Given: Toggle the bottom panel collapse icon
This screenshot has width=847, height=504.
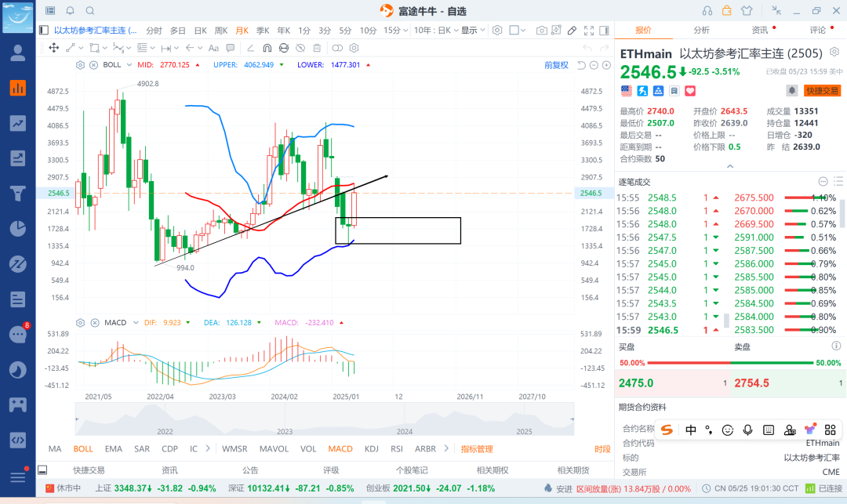Looking at the screenshot, I should click(42, 470).
